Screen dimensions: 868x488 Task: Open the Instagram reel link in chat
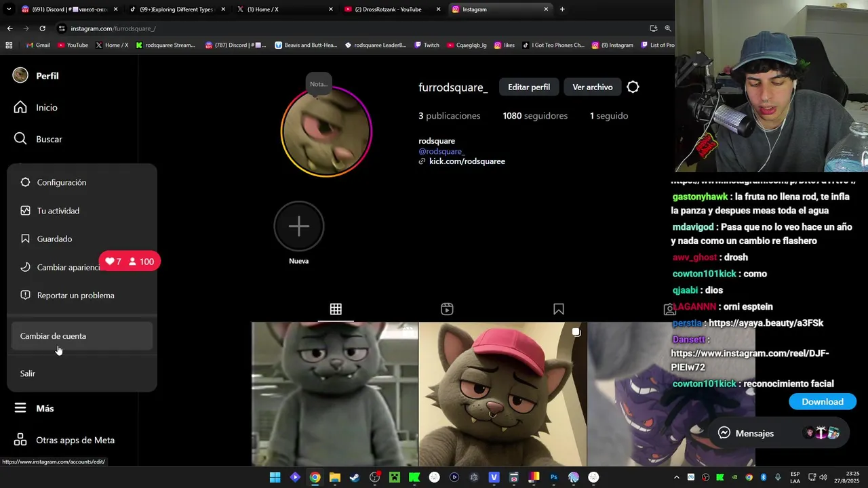pos(750,360)
